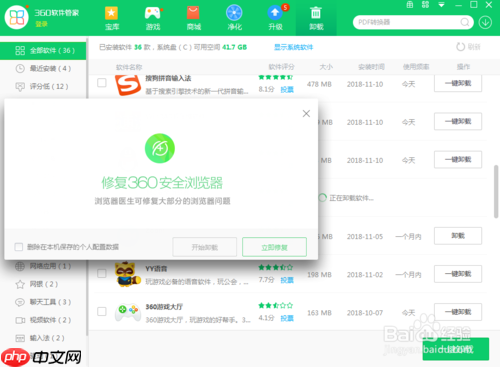This screenshot has width=500, height=367.
Task: Open the 升级 upgrade arrow tab
Action: [275, 18]
